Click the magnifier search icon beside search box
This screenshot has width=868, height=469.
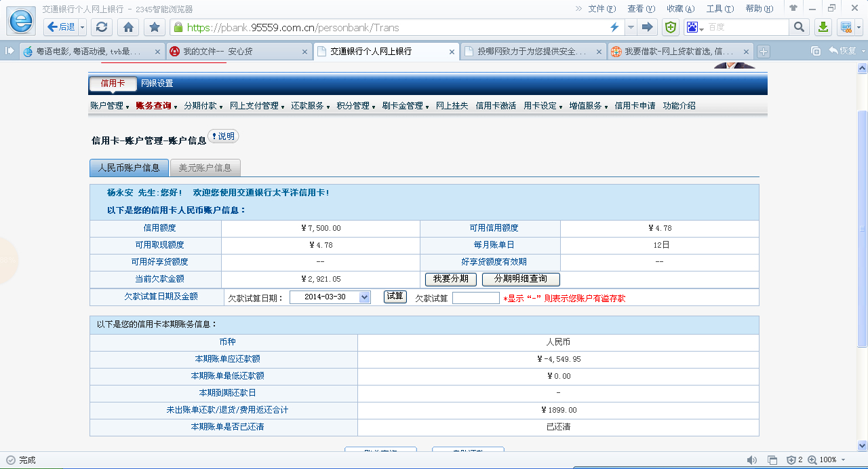[799, 27]
